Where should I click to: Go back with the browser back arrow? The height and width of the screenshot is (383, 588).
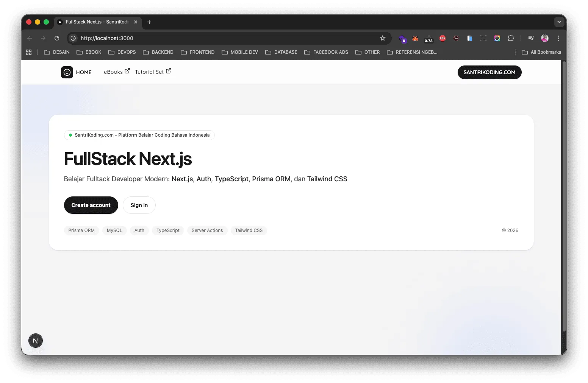coord(30,38)
